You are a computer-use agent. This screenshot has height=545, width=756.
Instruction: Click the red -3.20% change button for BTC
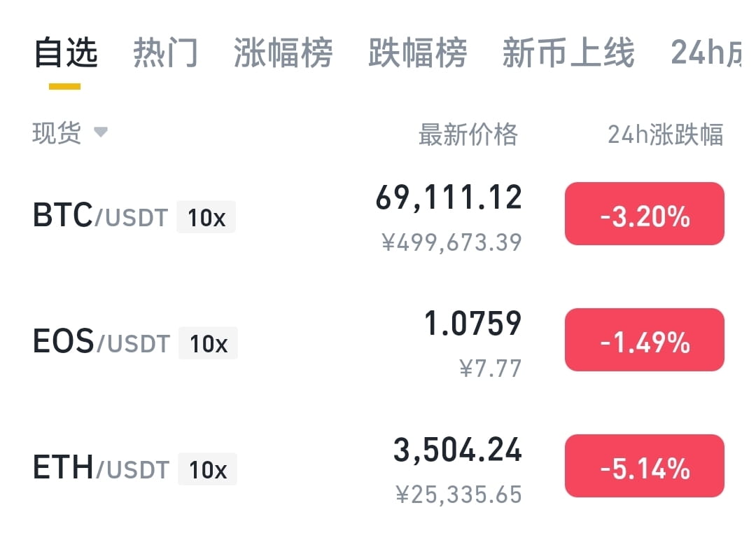pos(644,214)
